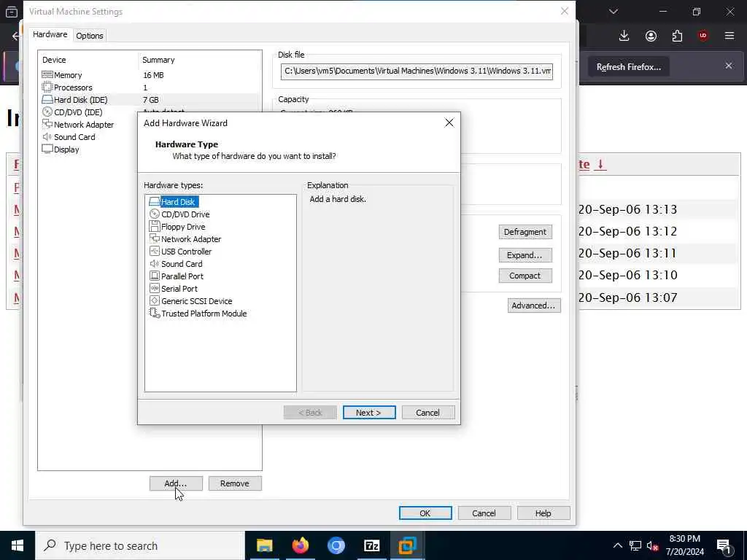Dismiss the Refresh Firefox notification
Viewport: 747px width, 560px height.
[x=729, y=66]
